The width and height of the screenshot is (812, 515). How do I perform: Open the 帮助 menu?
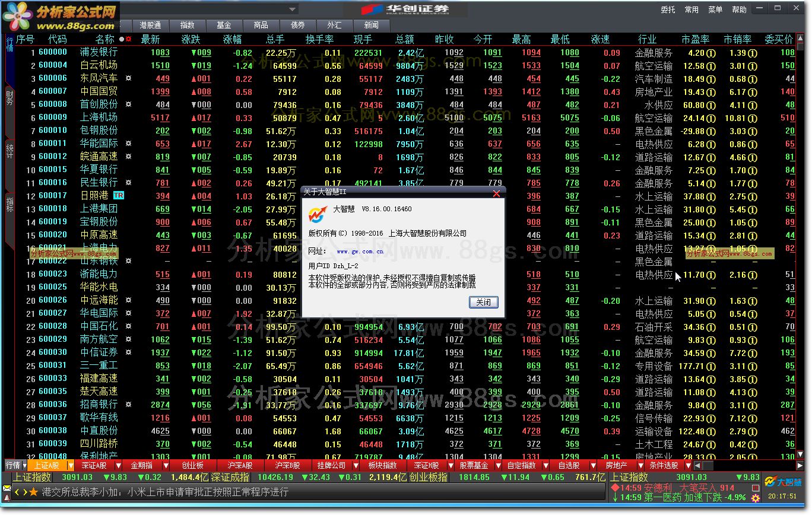point(739,9)
